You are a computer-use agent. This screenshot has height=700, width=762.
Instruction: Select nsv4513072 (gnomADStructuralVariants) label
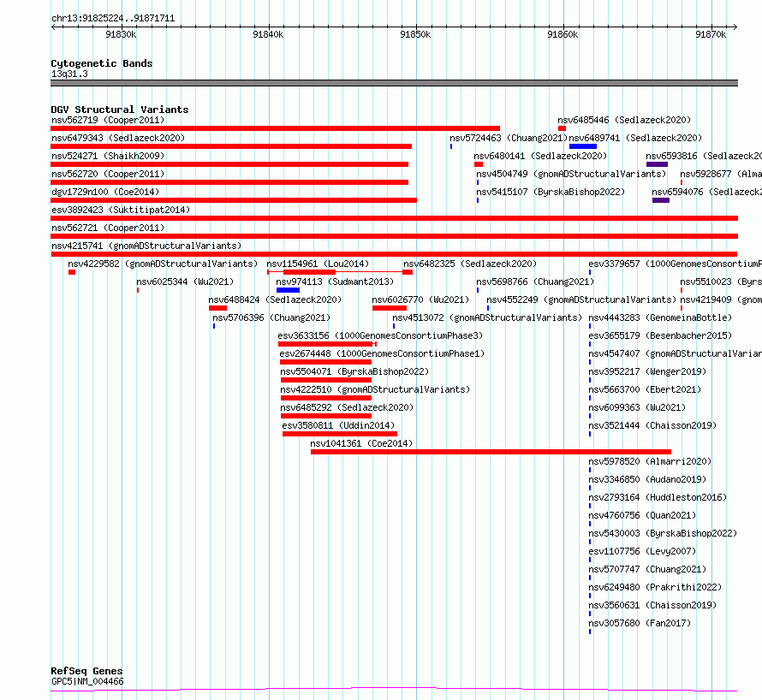pyautogui.click(x=487, y=317)
